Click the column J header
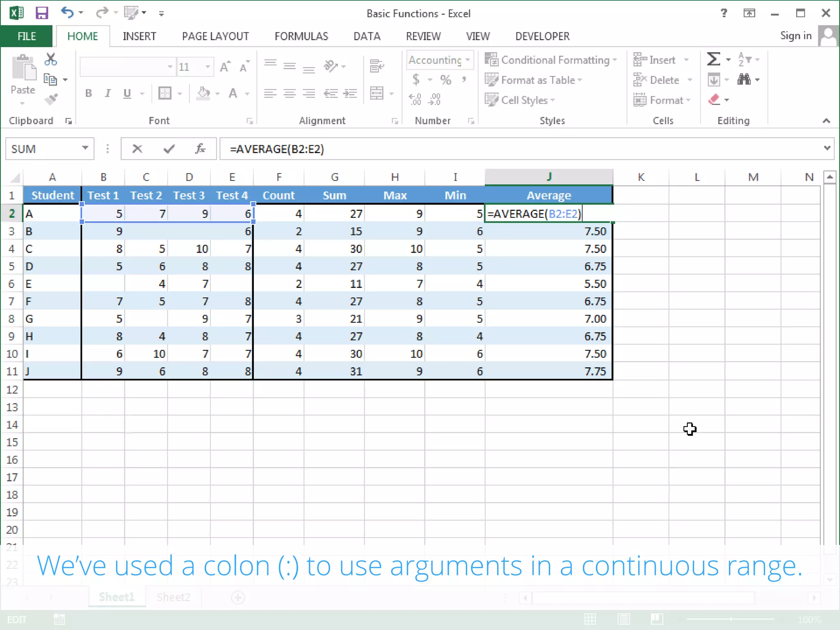Viewport: 840px width, 630px height. 549,177
